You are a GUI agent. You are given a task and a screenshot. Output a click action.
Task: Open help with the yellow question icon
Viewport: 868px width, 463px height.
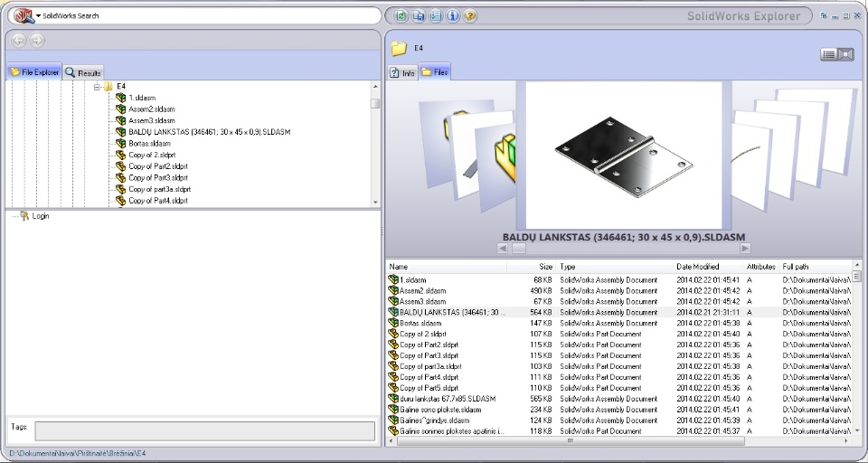470,16
